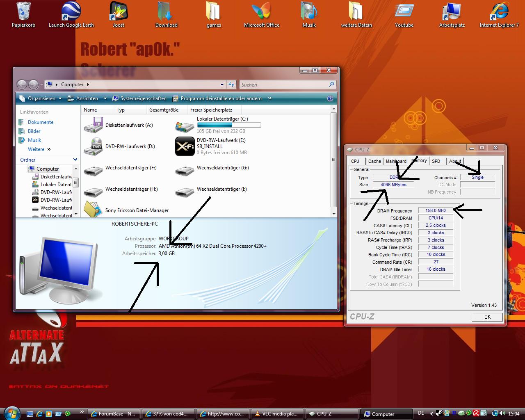Expand Weitere favorite links

(x=39, y=149)
